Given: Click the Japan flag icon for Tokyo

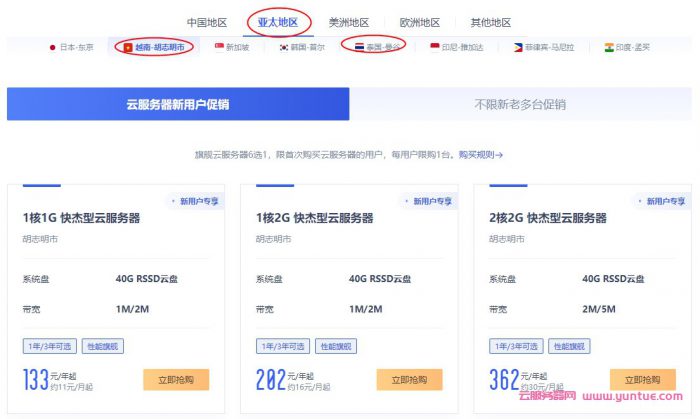Looking at the screenshot, I should [53, 47].
